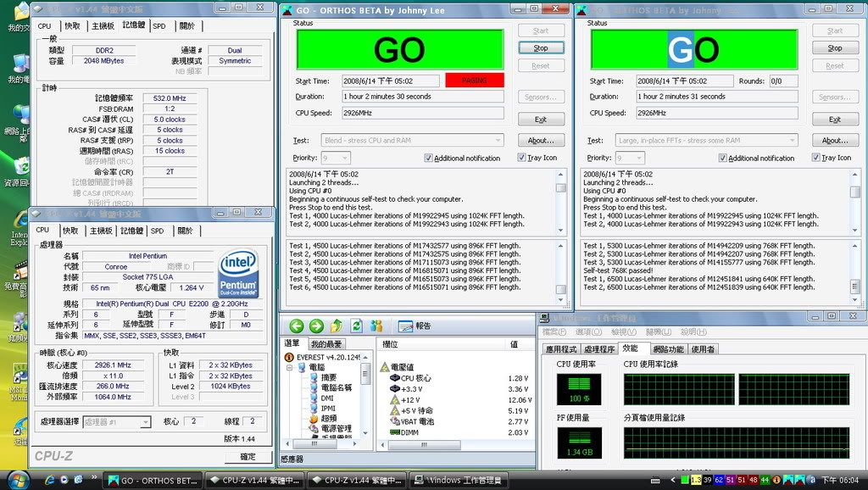The width and height of the screenshot is (868, 490).
Task: Click the yellow 1.3 tray icon
Action: point(696,480)
